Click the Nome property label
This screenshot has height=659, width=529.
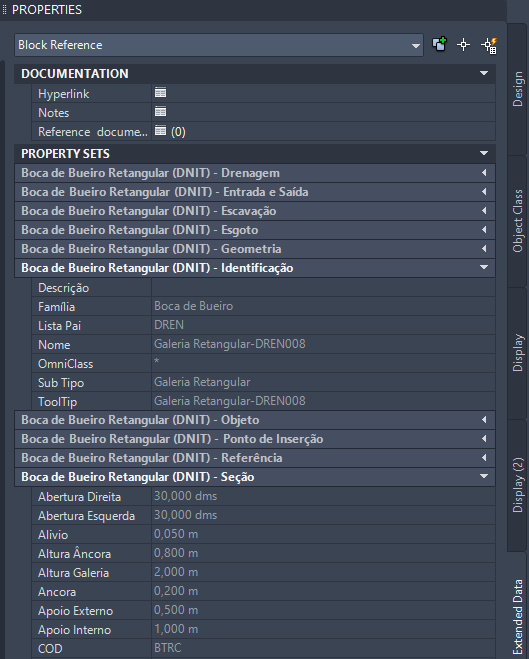54,345
